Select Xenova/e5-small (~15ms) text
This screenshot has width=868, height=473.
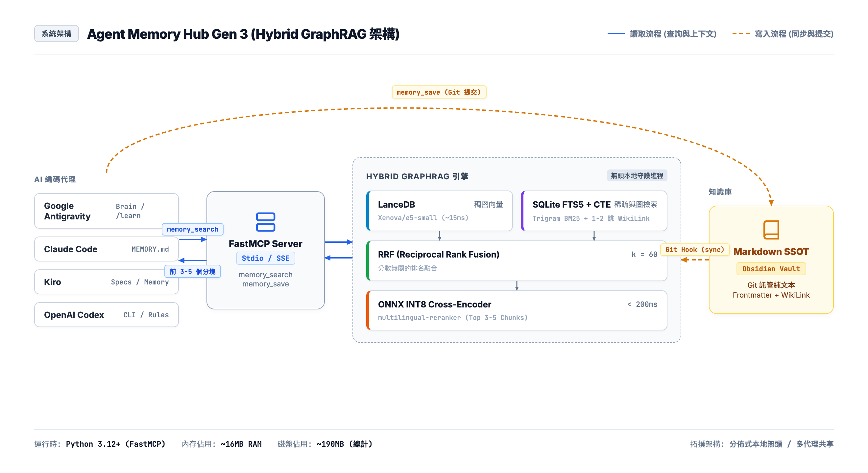[423, 218]
